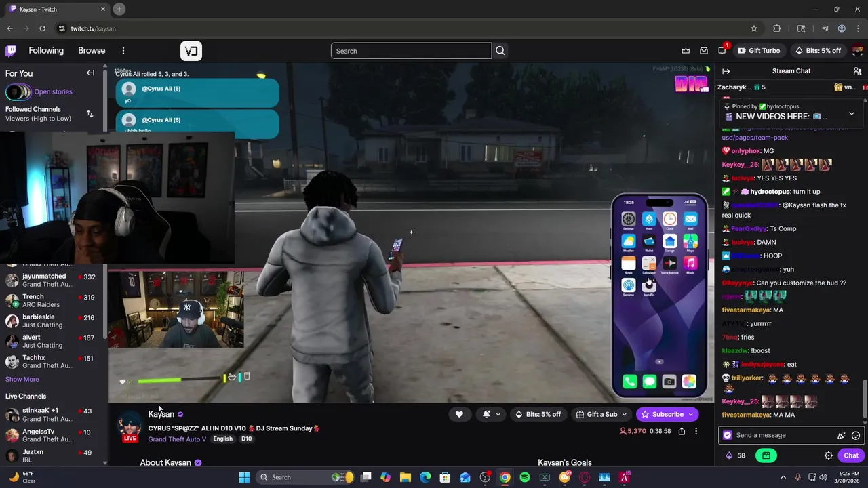This screenshot has width=868, height=488.
Task: Click the purple Subscribe button
Action: pyautogui.click(x=667, y=415)
